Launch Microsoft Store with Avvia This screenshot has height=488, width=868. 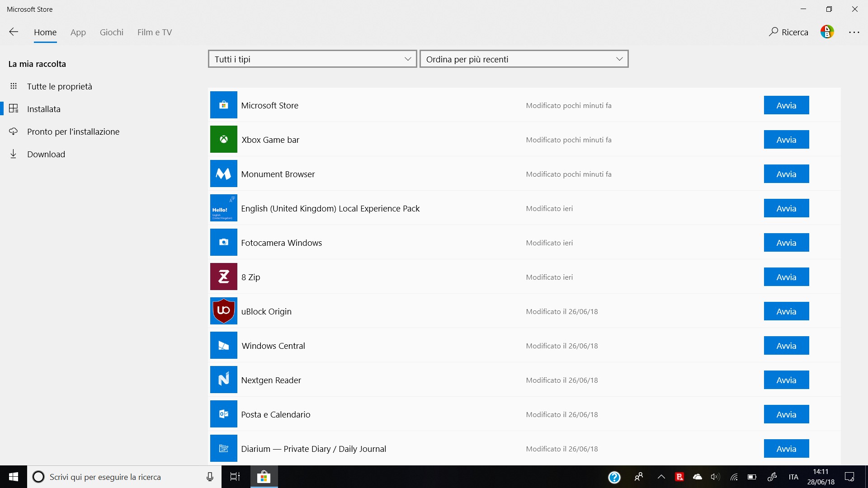(x=786, y=105)
